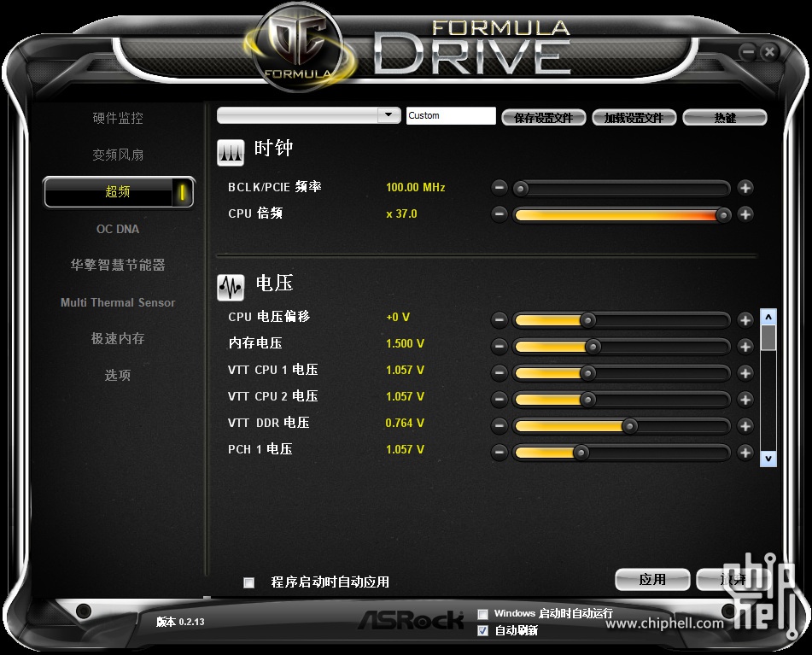This screenshot has height=655, width=812.
Task: Click the 内存电压 slider handle
Action: tap(593, 347)
